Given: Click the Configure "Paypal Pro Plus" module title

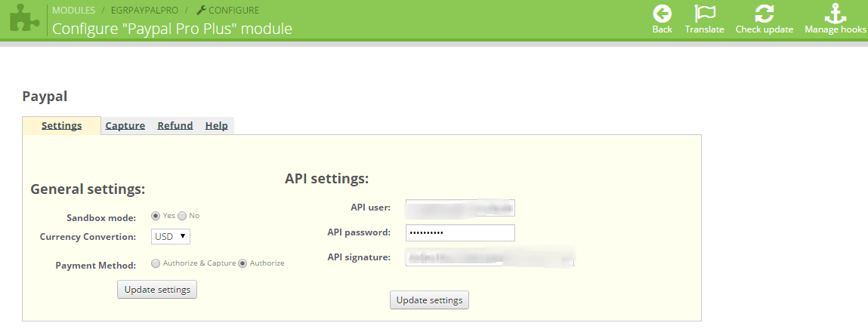Looking at the screenshot, I should [x=172, y=28].
